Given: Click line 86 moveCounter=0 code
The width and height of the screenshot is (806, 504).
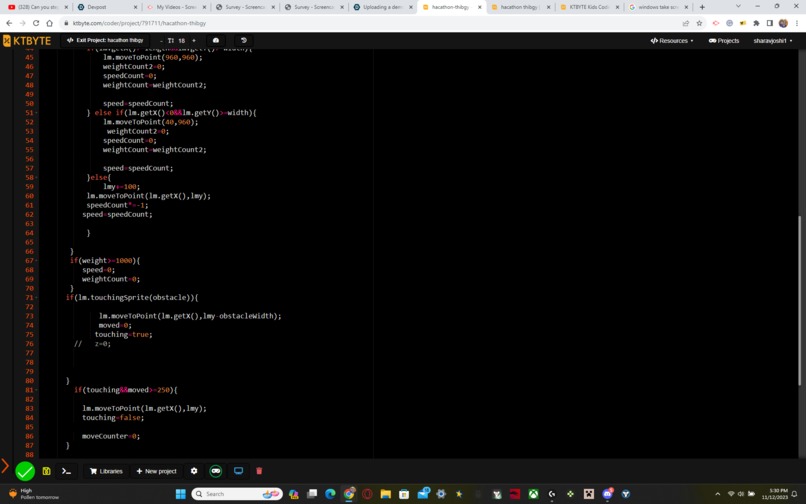Looking at the screenshot, I should pyautogui.click(x=111, y=436).
